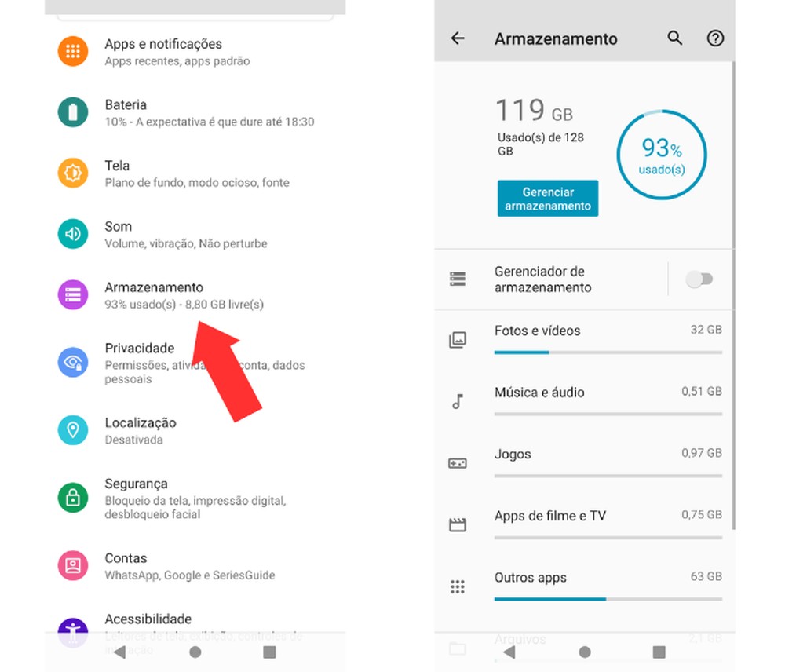
Task: Tap the purple Armazenamento icon
Action: click(x=73, y=294)
